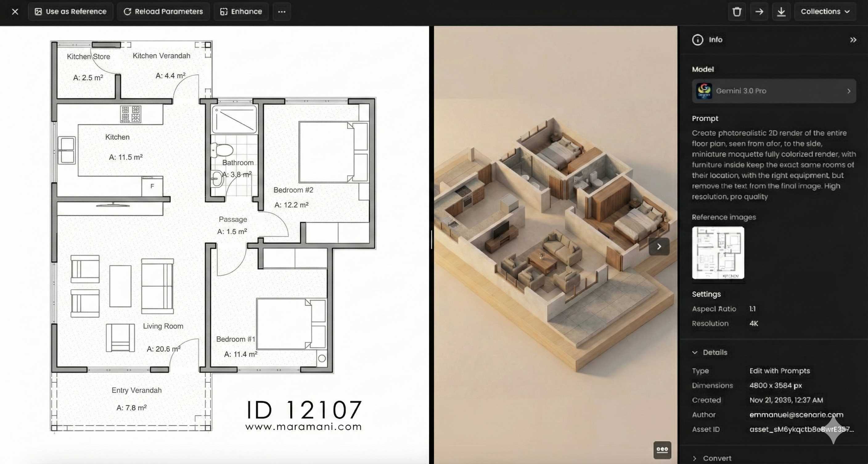Click Reload Parameters button
Screen dimensions: 868x464
[163, 12]
